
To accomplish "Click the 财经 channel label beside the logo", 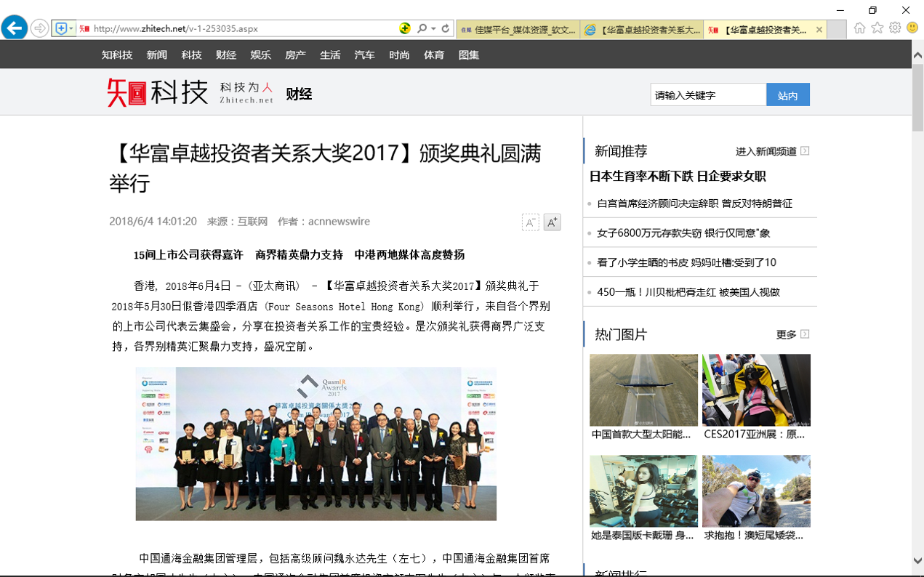I will [299, 94].
